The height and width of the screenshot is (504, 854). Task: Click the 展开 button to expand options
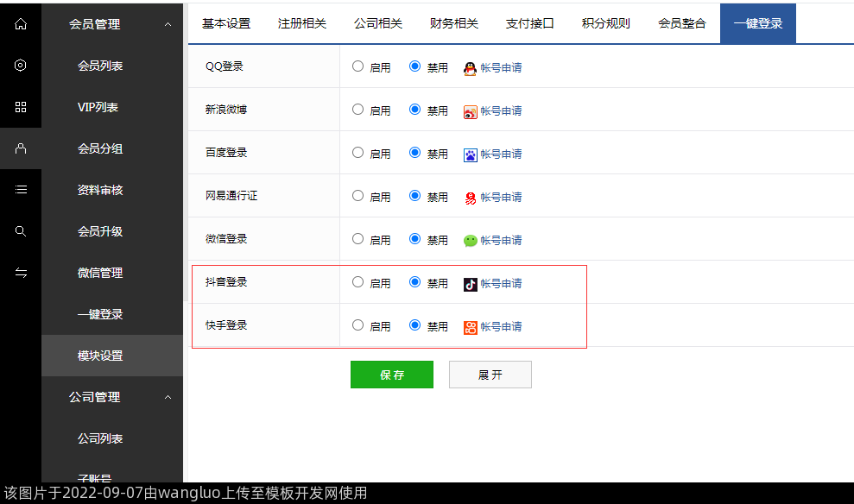(x=490, y=375)
